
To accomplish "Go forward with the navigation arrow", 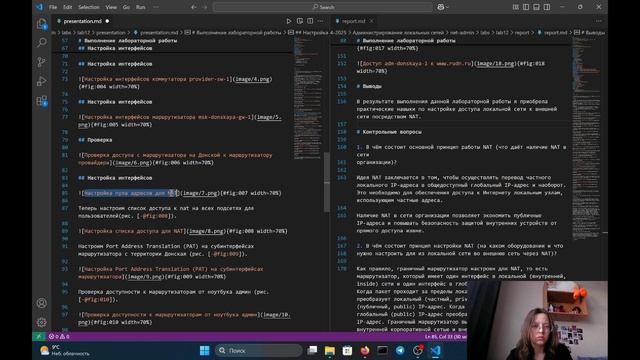I will [204, 7].
